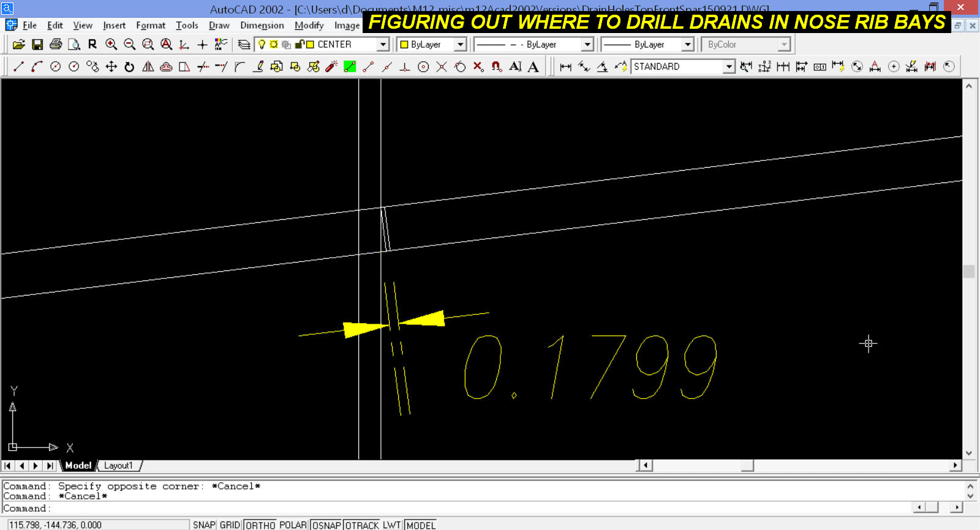Choose the Rotate tool
Viewport: 980px width, 530px height.
(x=129, y=67)
